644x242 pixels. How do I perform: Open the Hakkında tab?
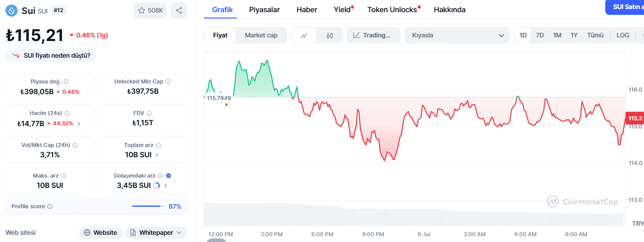pos(450,9)
